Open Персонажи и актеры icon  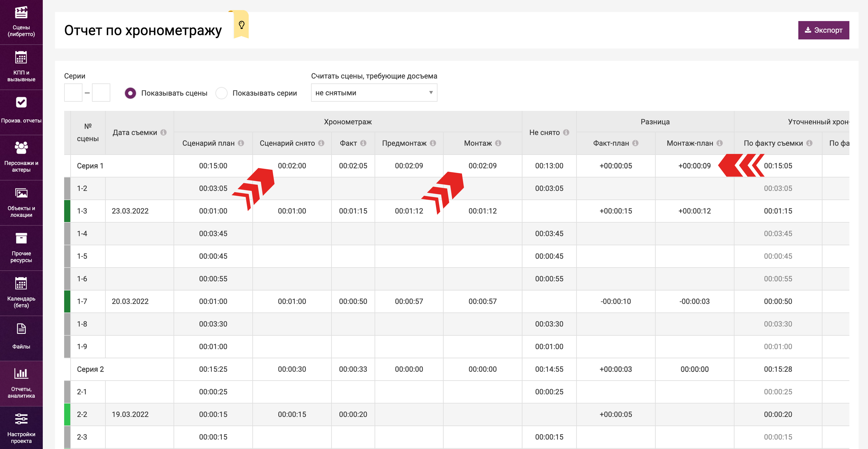tap(21, 148)
